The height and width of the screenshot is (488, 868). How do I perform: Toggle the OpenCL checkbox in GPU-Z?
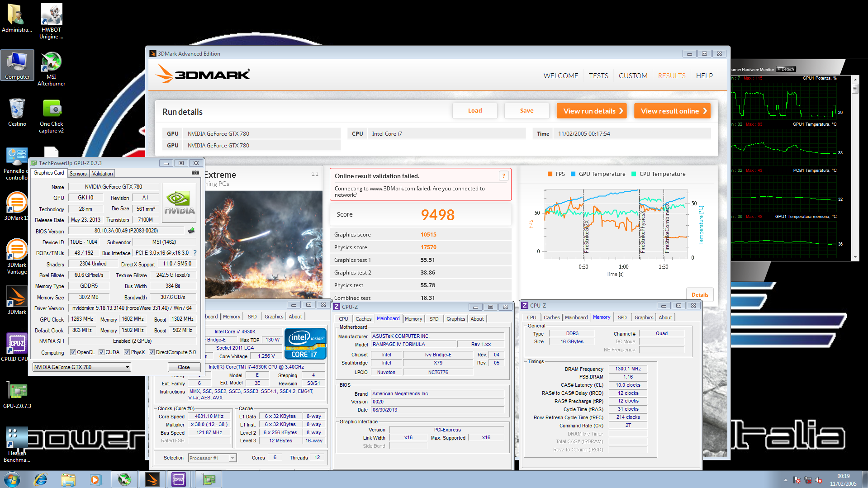tap(73, 352)
